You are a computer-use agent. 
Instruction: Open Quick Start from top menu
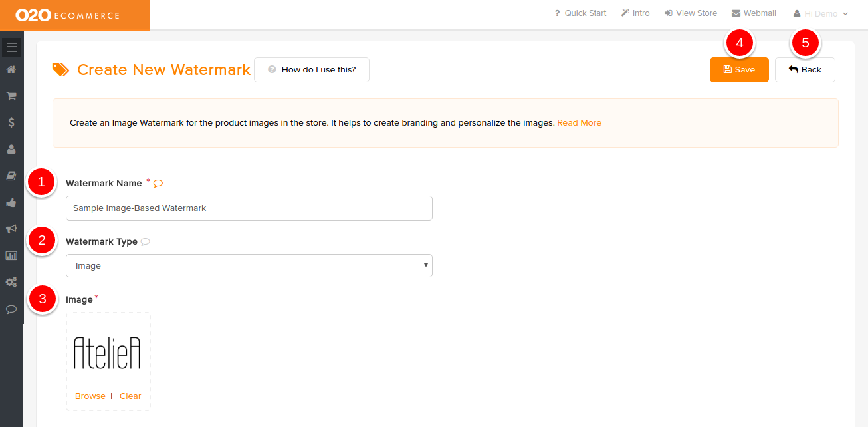pos(580,13)
